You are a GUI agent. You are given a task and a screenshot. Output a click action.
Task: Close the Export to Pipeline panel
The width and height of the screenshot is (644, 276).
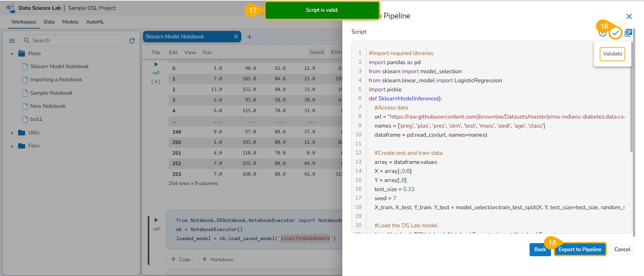tap(629, 16)
